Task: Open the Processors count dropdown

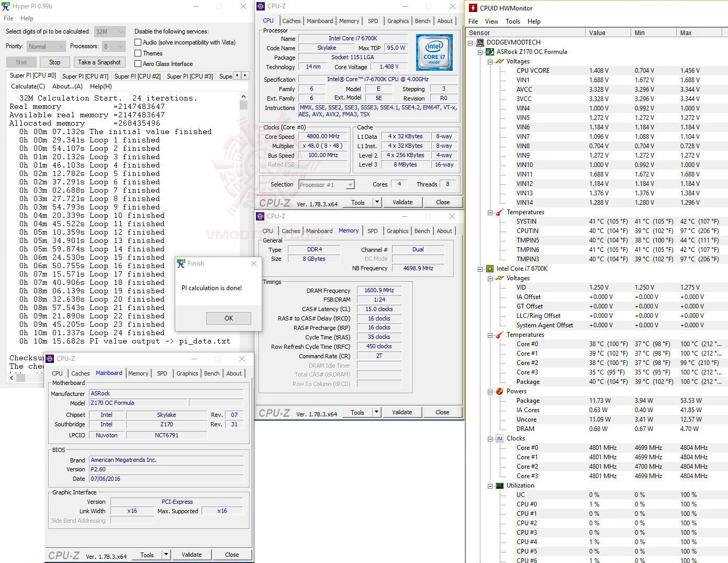Action: (114, 47)
